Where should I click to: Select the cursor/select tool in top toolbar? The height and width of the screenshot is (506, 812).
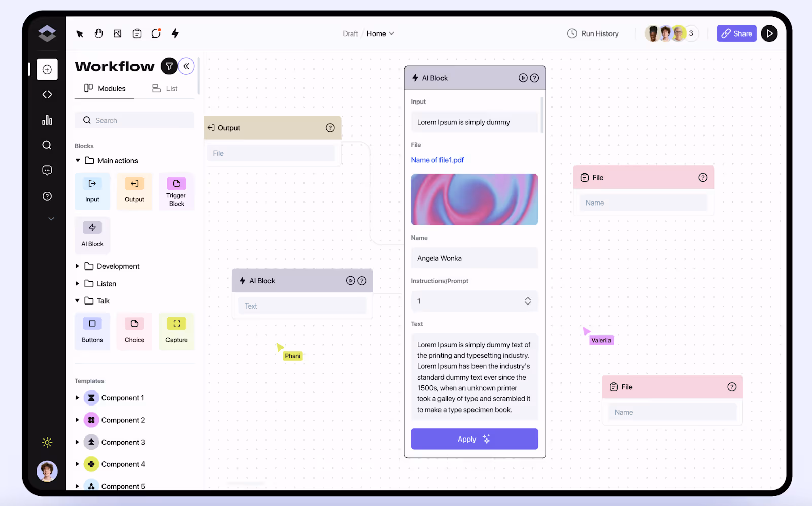(79, 33)
